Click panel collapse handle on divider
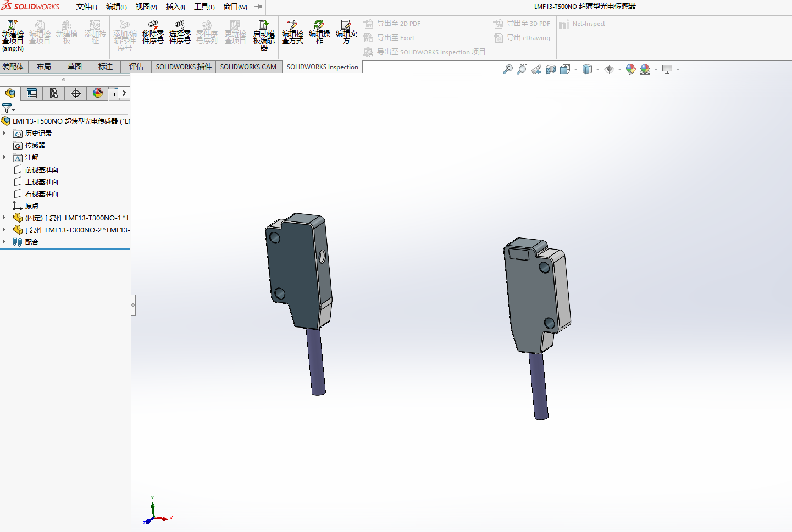This screenshot has height=532, width=792. [x=133, y=304]
